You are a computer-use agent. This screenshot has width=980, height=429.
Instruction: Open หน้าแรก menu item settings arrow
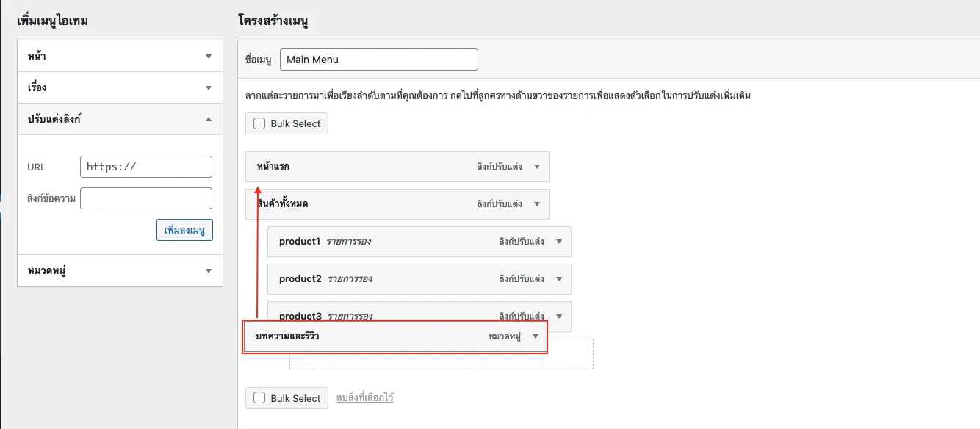pos(537,167)
